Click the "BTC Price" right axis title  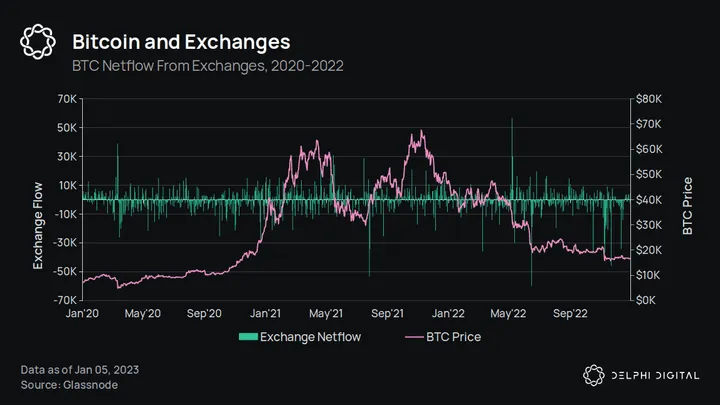(687, 206)
